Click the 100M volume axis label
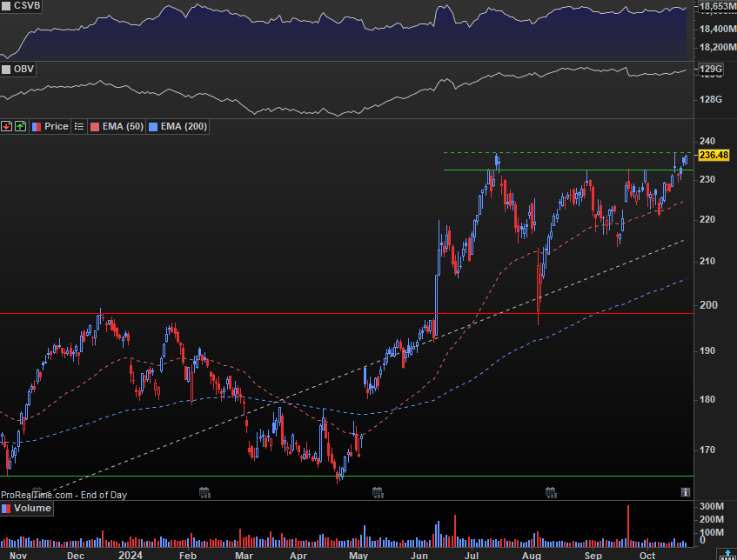Image resolution: width=737 pixels, height=560 pixels. click(x=712, y=533)
